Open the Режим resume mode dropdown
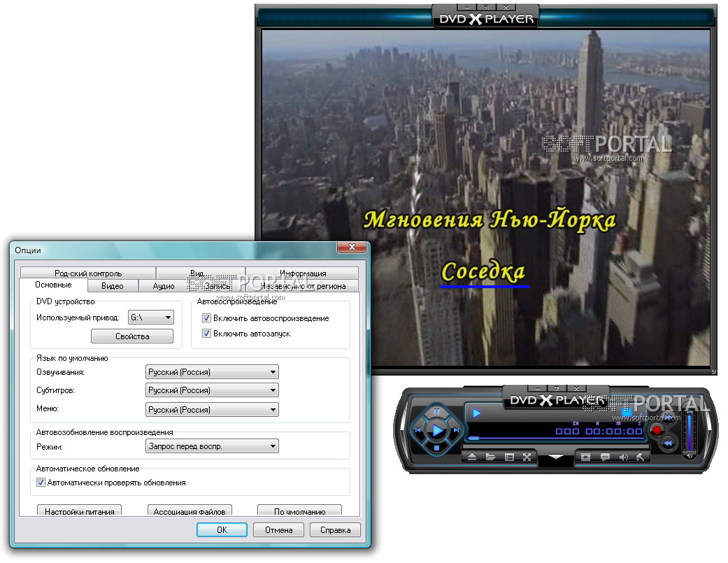Screen dimensions: 728x563 click(212, 446)
